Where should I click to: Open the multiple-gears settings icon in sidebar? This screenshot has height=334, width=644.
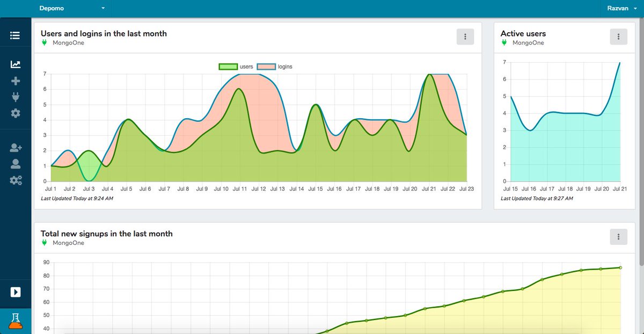tap(16, 180)
